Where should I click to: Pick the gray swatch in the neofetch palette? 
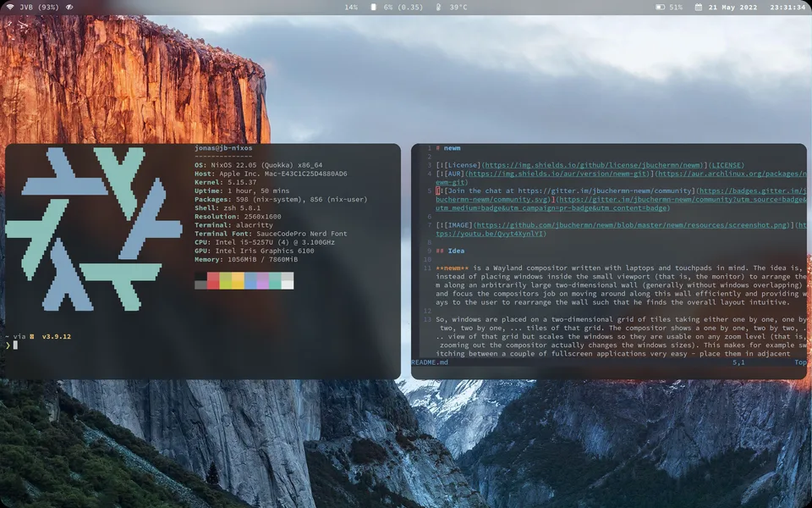pos(201,284)
